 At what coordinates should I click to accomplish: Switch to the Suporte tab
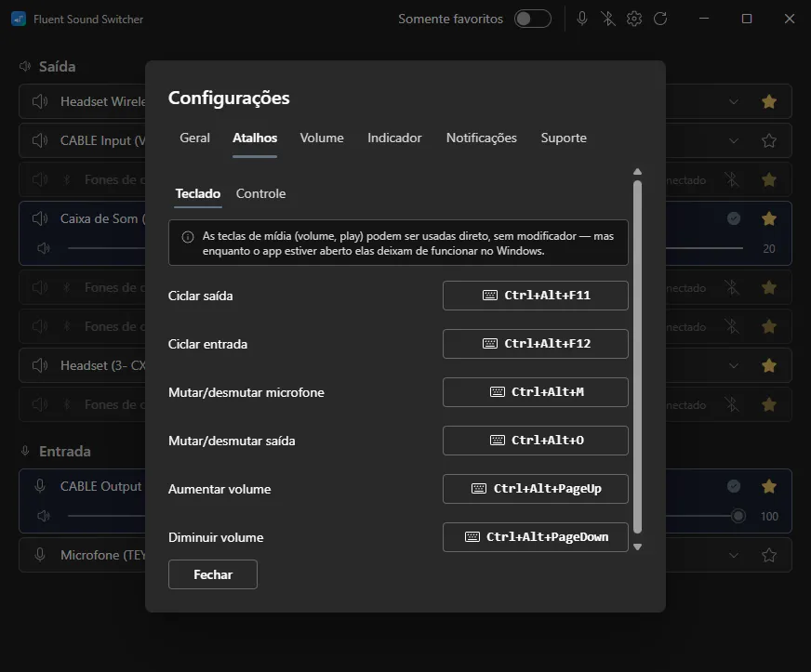(564, 138)
